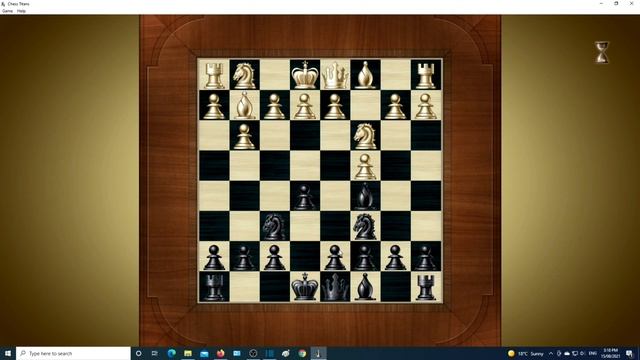Select the black knight on c6
The height and width of the screenshot is (360, 640).
365,227
